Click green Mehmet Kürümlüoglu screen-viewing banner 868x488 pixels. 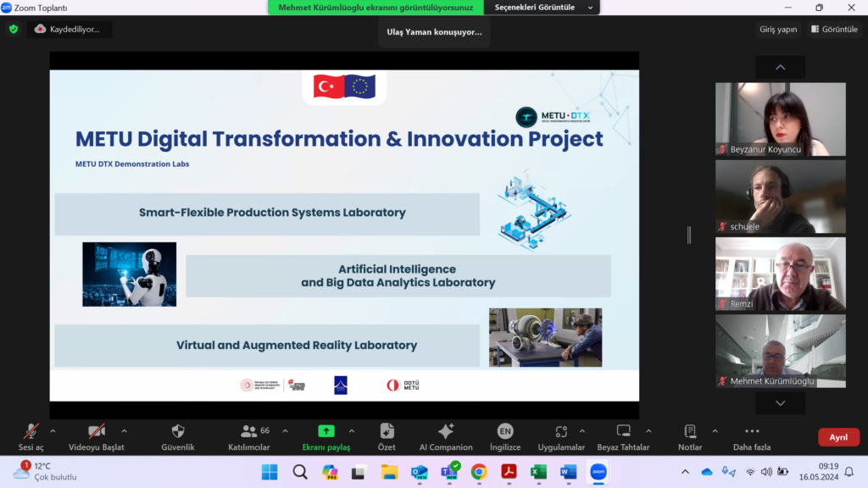click(x=376, y=7)
